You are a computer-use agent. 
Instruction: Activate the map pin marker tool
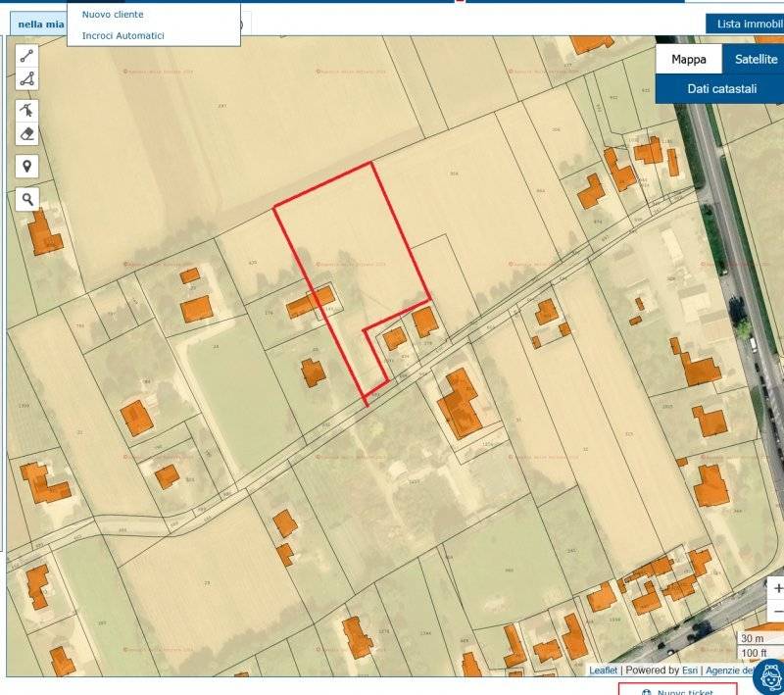(27, 166)
